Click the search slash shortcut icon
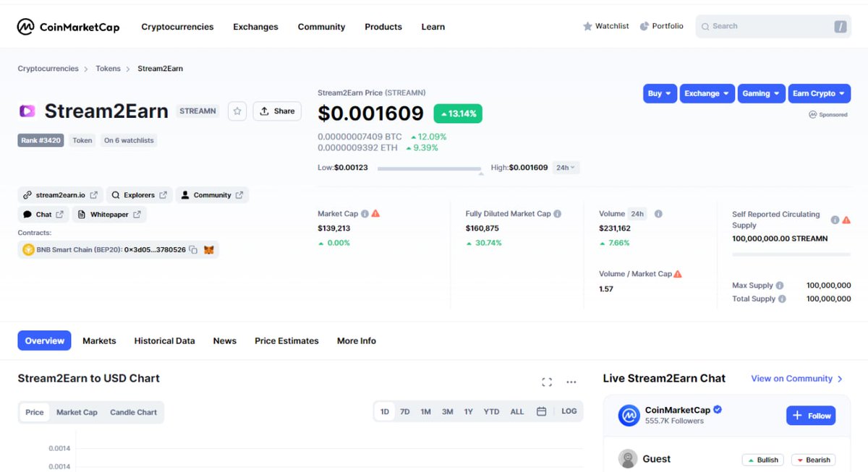This screenshot has width=868, height=472. pyautogui.click(x=840, y=27)
